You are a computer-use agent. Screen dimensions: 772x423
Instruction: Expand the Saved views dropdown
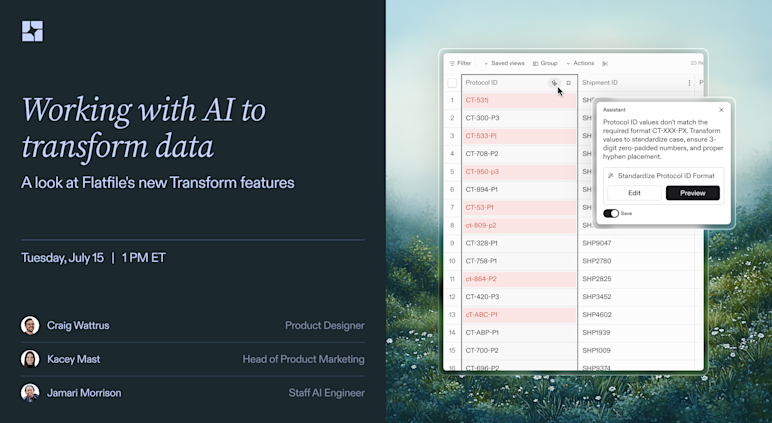[504, 64]
